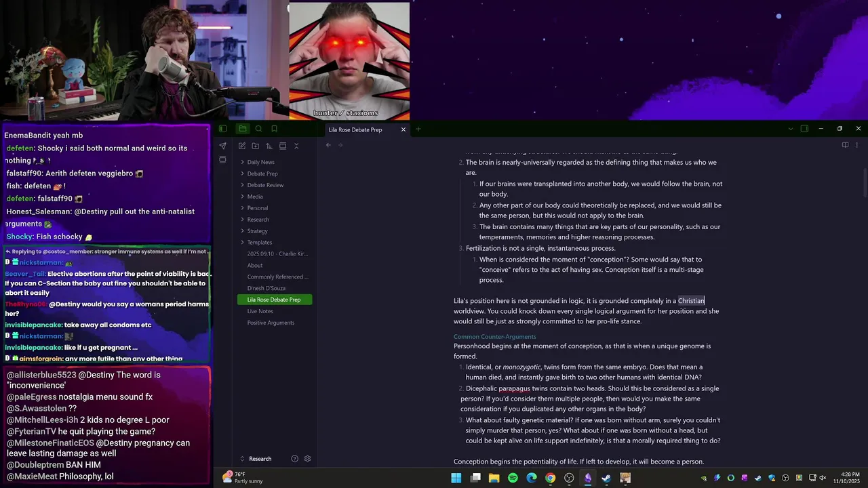The image size is (868, 488).
Task: Open Spotify from the taskbar
Action: [513, 478]
